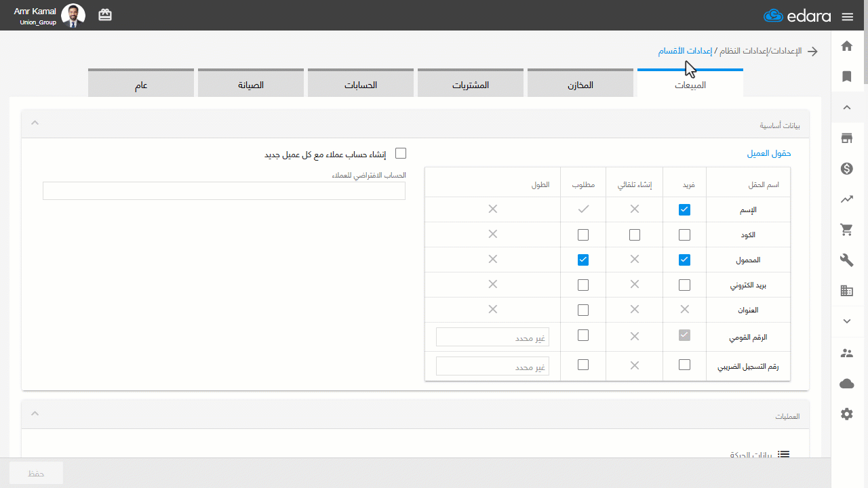Switch to the المشتريات tab

[471, 84]
